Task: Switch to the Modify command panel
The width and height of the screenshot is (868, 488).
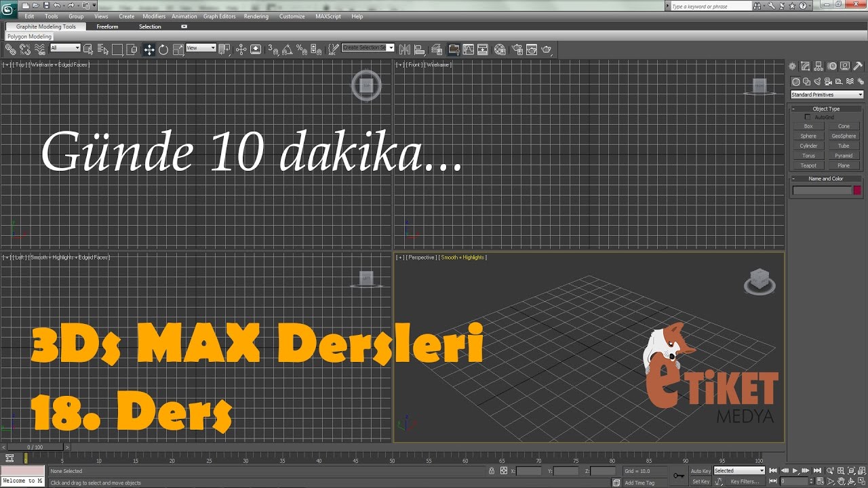Action: tap(805, 66)
